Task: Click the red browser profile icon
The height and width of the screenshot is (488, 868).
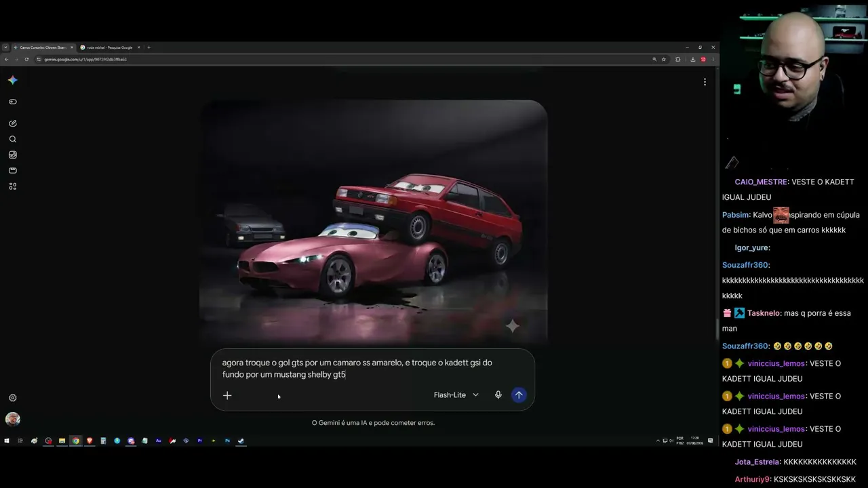Action: (x=703, y=60)
